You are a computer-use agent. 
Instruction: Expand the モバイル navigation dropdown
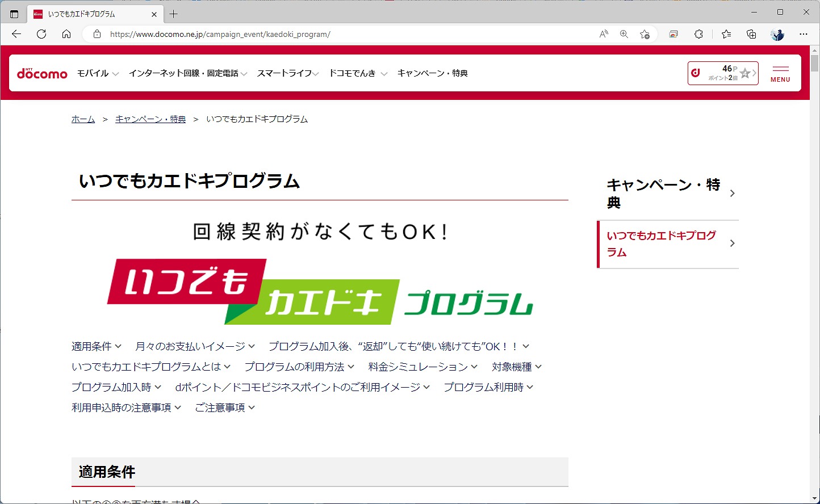[x=97, y=73]
